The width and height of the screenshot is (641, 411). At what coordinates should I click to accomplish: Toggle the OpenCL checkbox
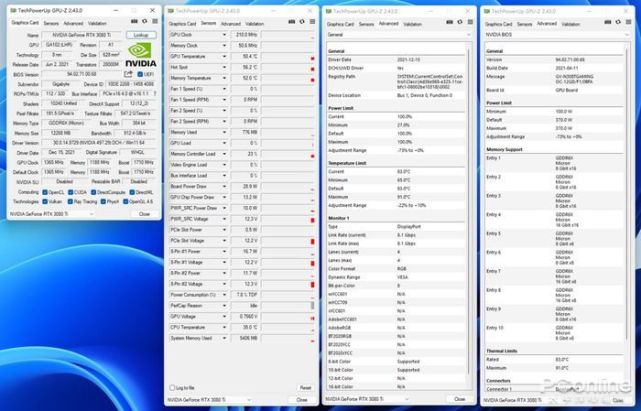(x=45, y=192)
